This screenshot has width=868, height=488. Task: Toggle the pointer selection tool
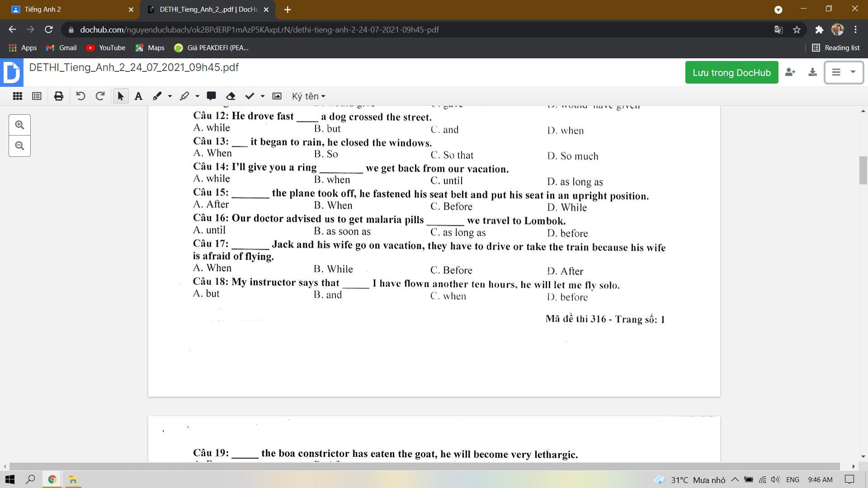[x=120, y=96]
